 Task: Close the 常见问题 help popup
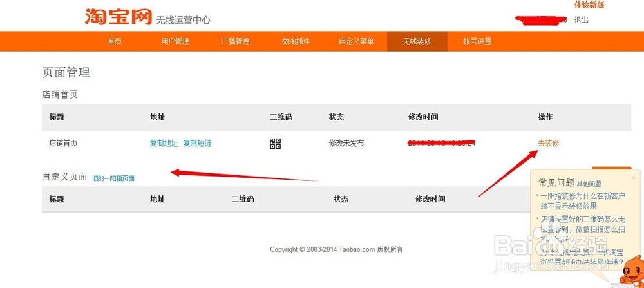click(x=633, y=178)
